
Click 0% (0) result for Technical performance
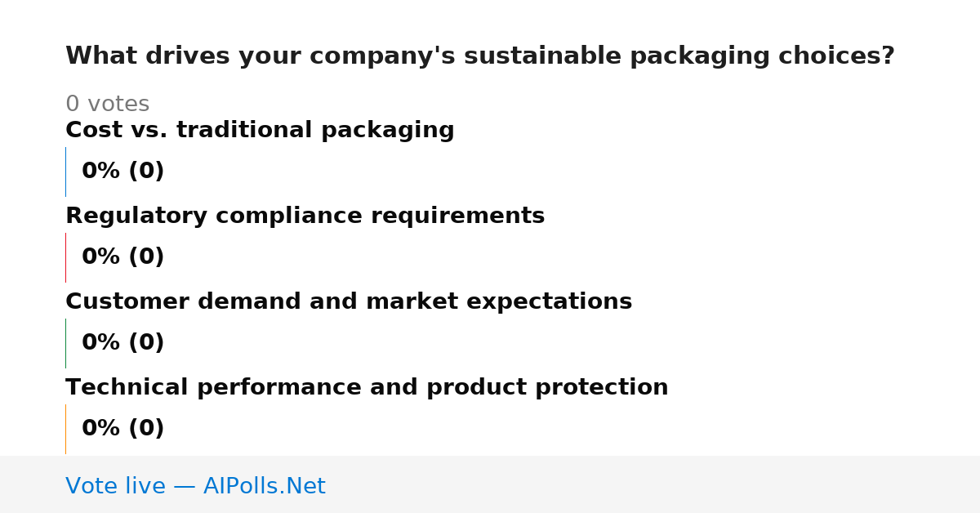(x=122, y=429)
